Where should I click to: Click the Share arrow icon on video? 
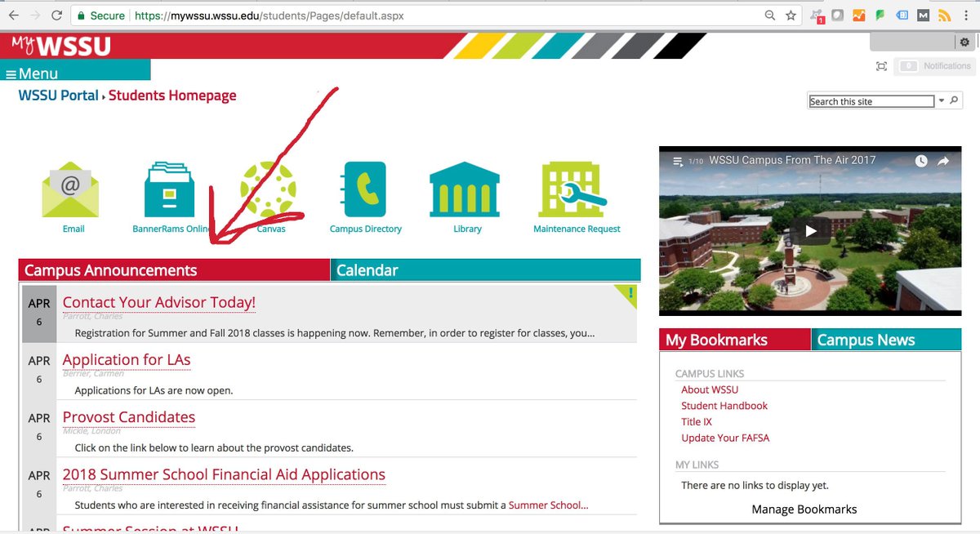coord(943,161)
